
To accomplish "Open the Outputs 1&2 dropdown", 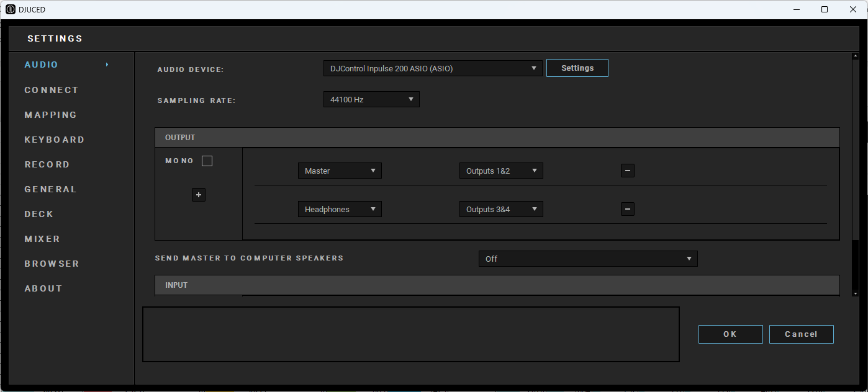I will (x=501, y=171).
